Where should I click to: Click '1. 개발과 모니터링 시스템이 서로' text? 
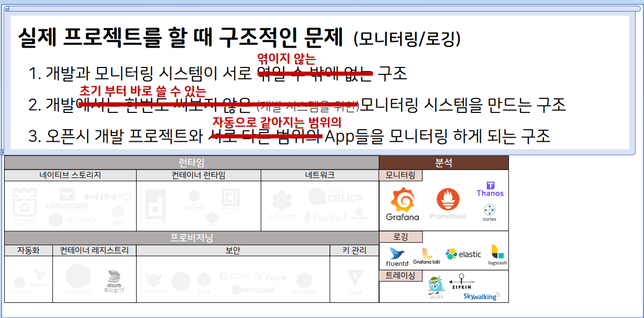(141, 73)
